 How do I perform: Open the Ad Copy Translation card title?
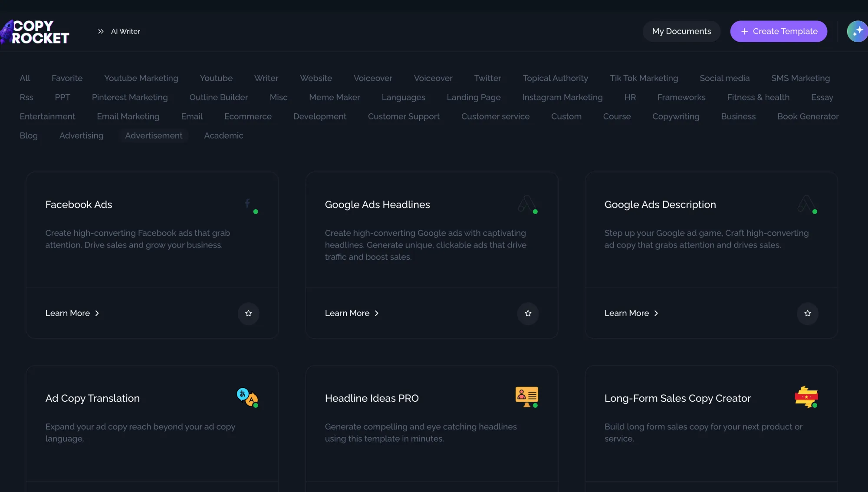point(92,398)
